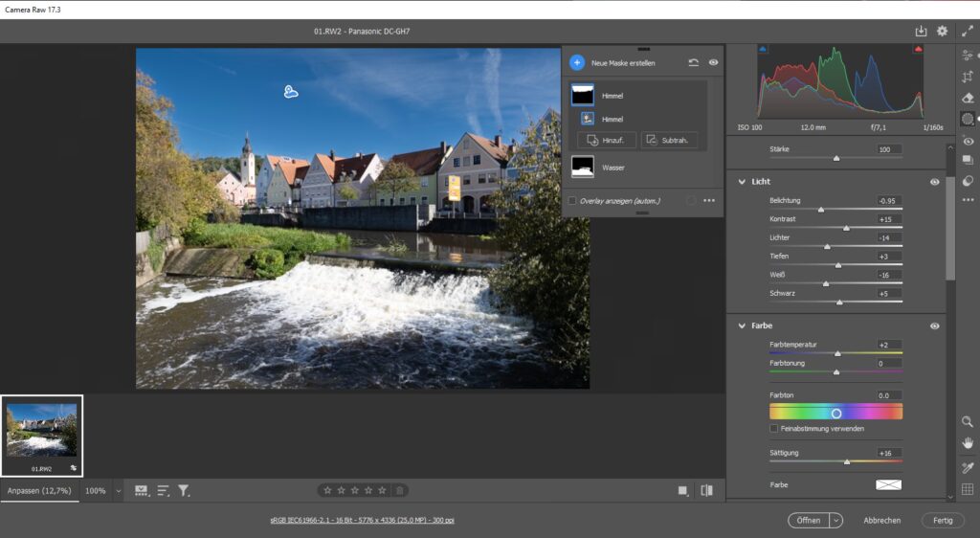This screenshot has height=538, width=980.
Task: Click the blue create new mask plus button
Action: 576,62
